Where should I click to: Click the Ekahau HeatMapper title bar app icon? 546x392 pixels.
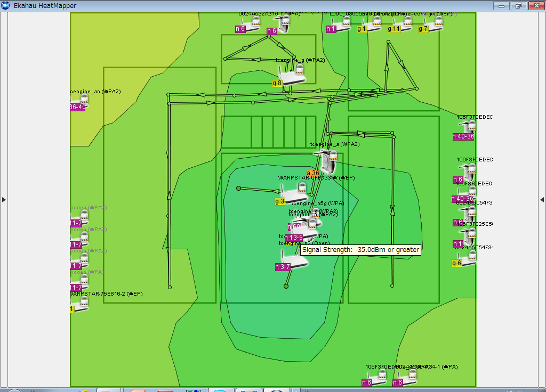(x=5, y=5)
